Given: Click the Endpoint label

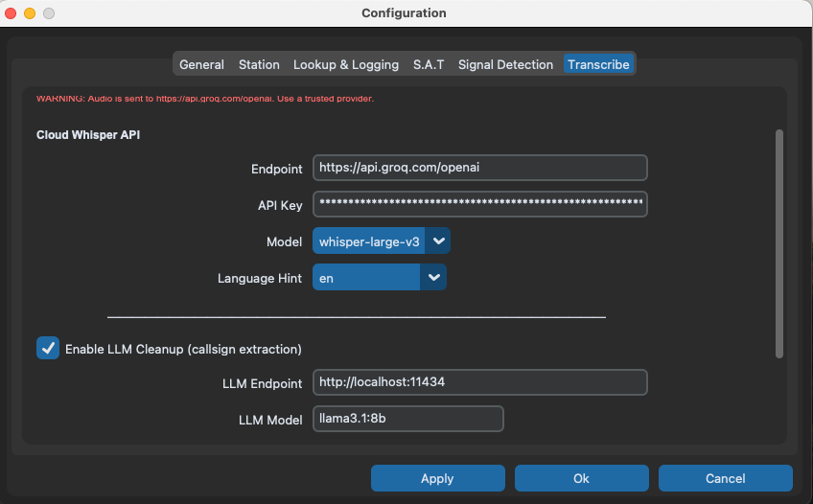Looking at the screenshot, I should point(276,169).
